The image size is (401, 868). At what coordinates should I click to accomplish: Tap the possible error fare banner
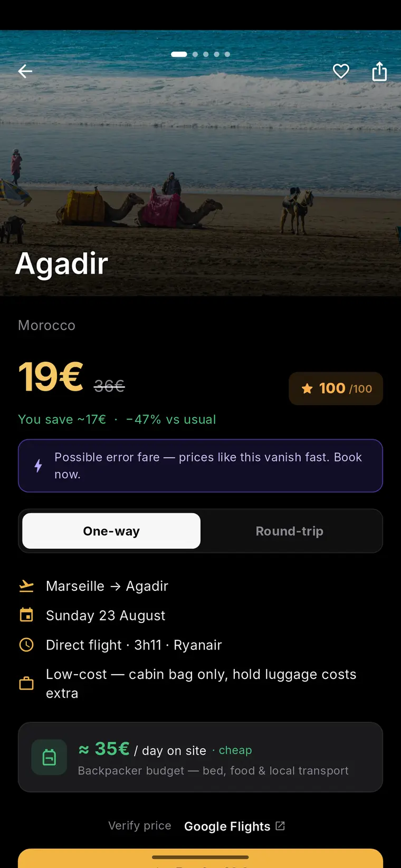200,466
